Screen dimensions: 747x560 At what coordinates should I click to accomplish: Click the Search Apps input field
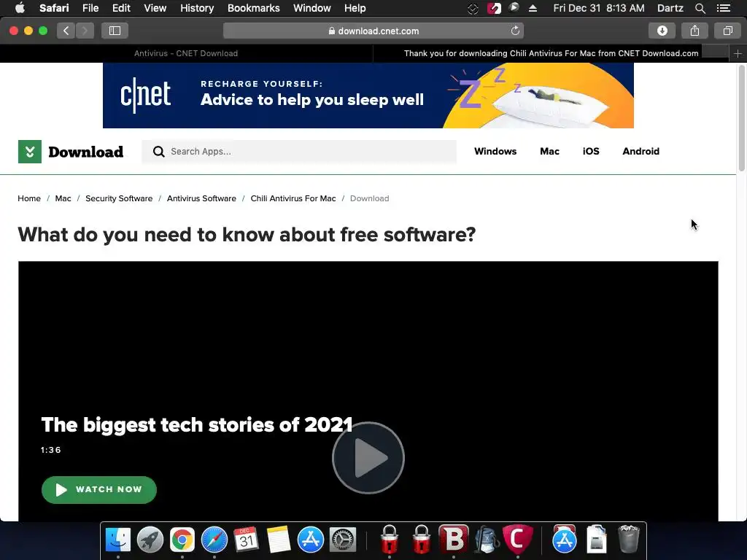[x=298, y=152]
